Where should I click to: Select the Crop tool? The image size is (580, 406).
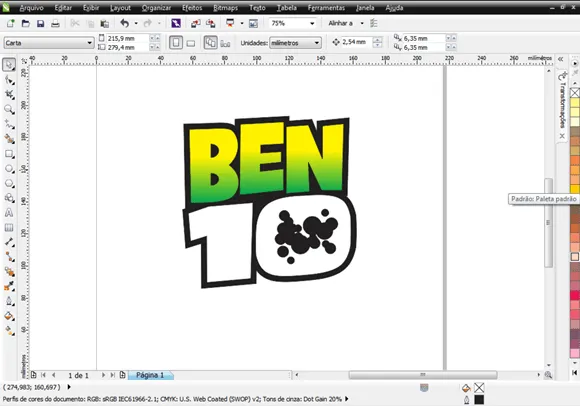point(9,95)
